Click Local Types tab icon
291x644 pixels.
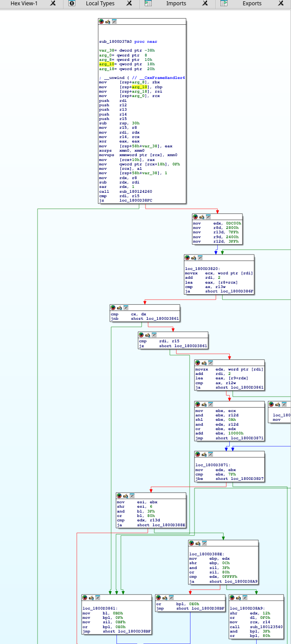click(x=72, y=4)
